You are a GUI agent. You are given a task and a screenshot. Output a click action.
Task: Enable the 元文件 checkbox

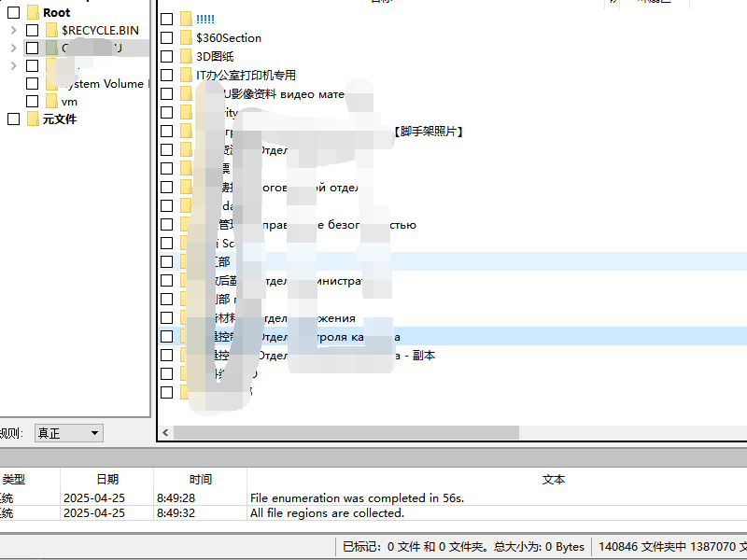(14, 119)
